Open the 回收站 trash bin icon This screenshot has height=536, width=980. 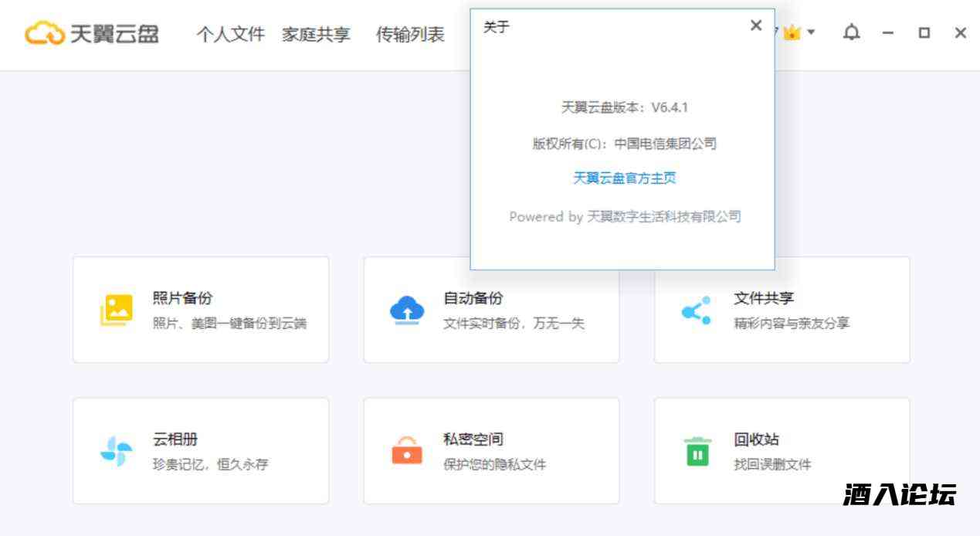tap(697, 451)
